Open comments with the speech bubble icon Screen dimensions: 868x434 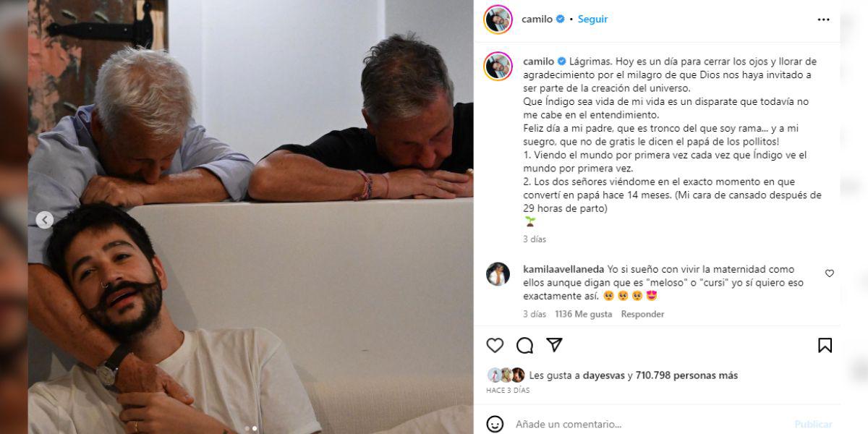point(524,346)
